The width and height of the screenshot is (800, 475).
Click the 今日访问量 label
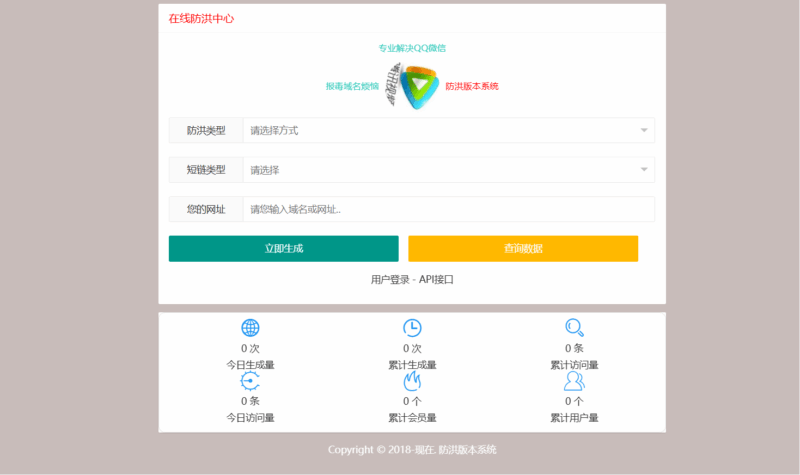(250, 418)
